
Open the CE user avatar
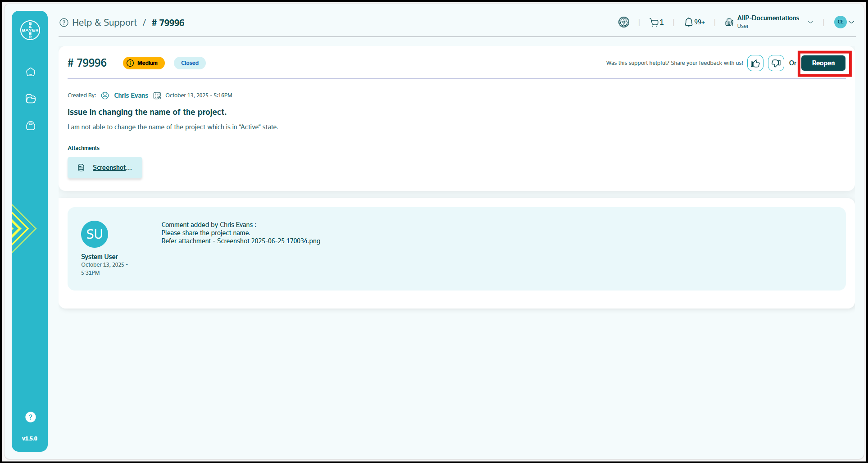click(x=840, y=22)
